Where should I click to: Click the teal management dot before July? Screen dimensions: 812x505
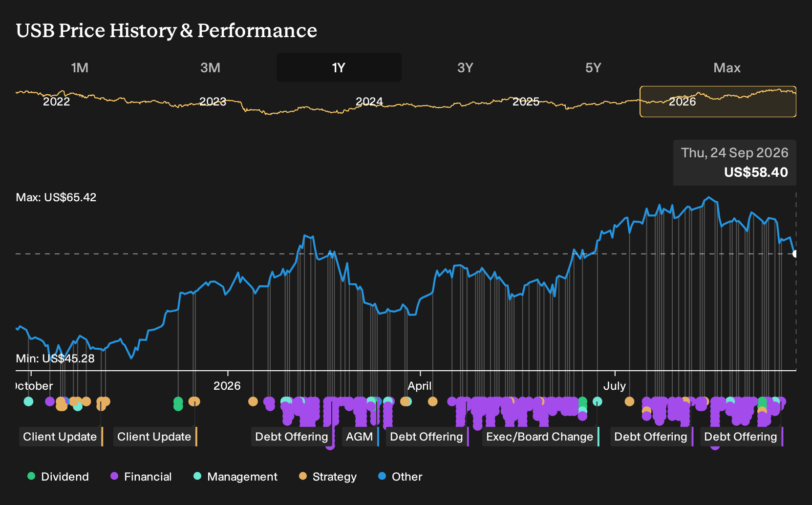[597, 401]
